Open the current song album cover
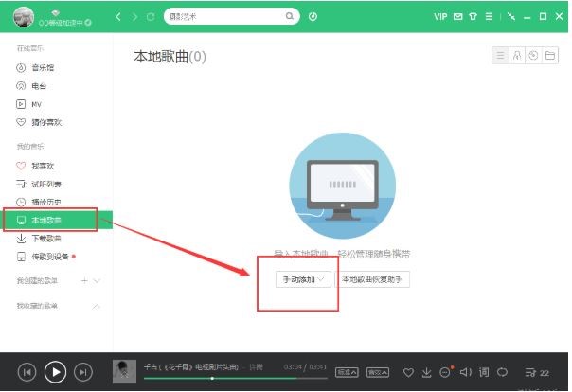The height and width of the screenshot is (392, 572). pos(124,371)
